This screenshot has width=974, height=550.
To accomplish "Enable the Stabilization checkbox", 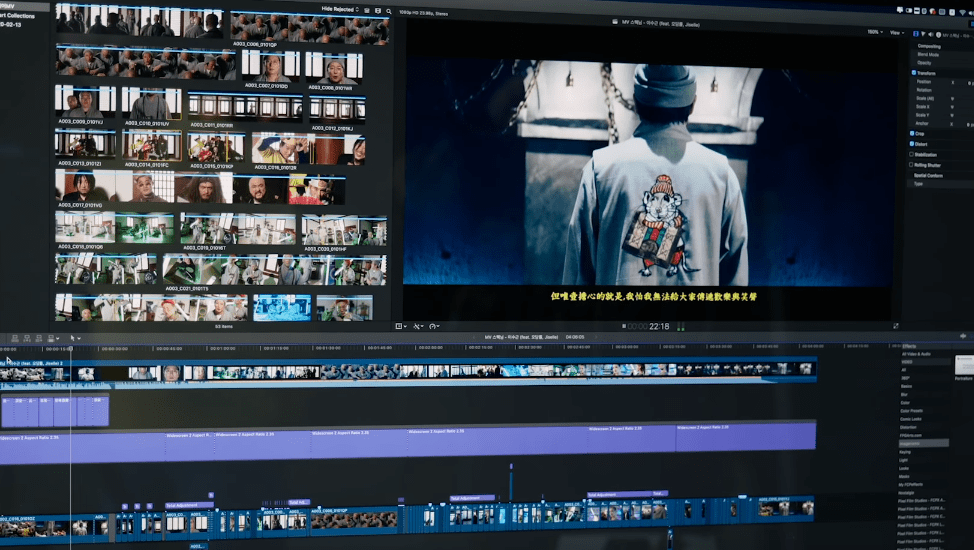I will coord(911,155).
